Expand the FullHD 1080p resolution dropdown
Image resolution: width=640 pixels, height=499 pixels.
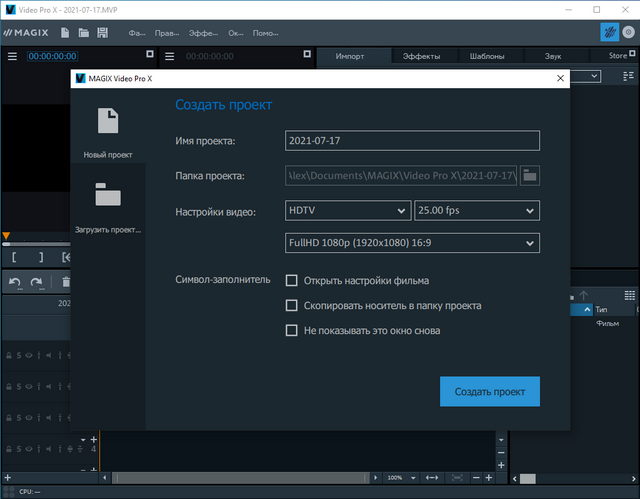click(x=412, y=243)
